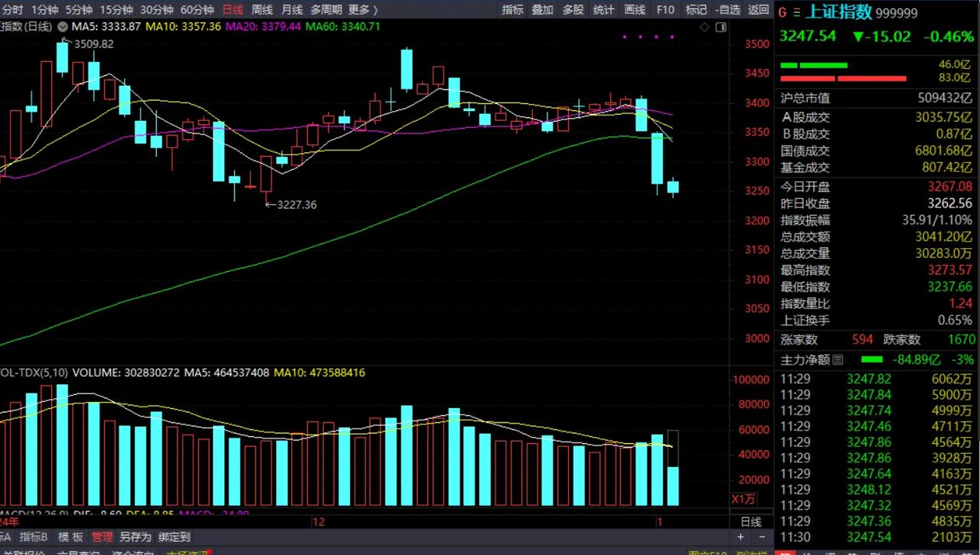
Task: Click the 国债成交 6801.68亿 row
Action: click(877, 151)
